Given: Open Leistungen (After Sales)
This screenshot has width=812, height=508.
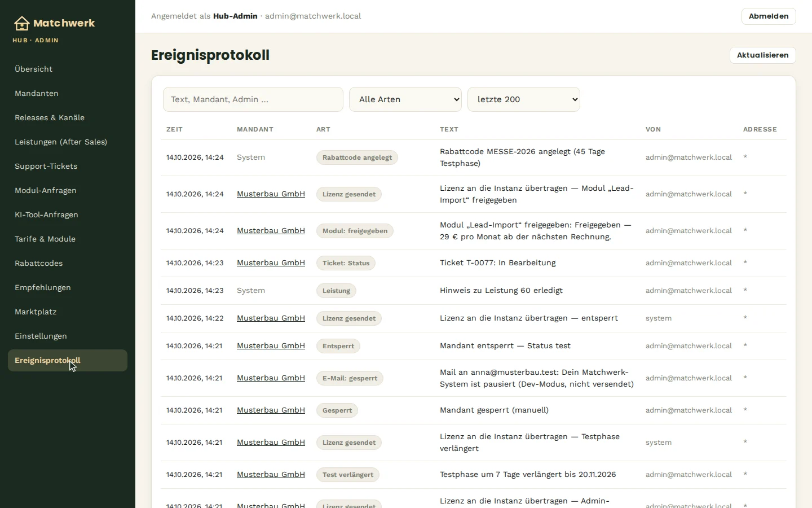Looking at the screenshot, I should pyautogui.click(x=68, y=142).
